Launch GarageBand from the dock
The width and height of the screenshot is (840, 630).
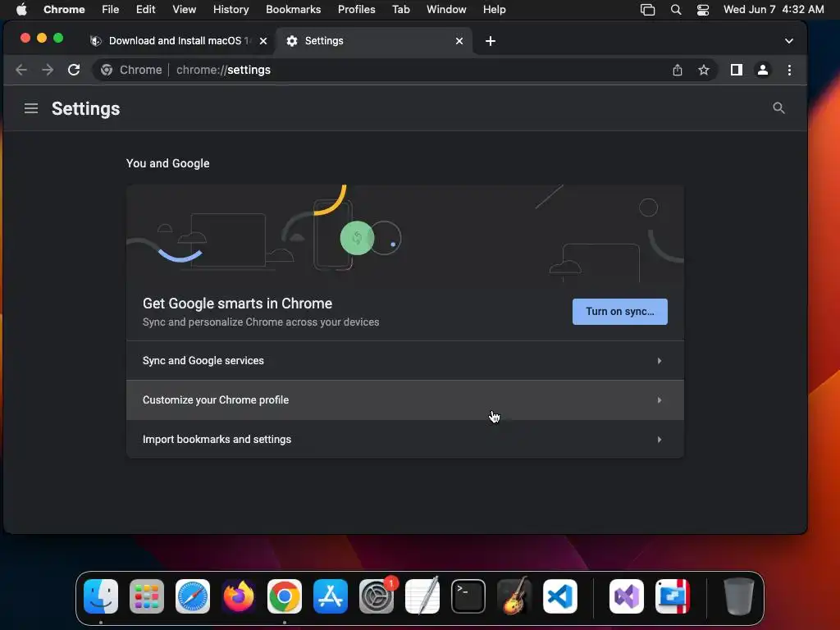coord(514,596)
